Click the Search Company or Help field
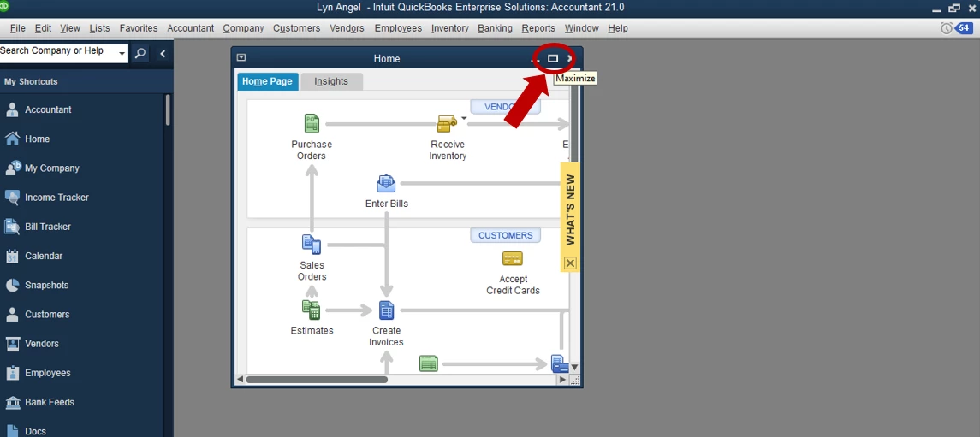Screen dimensions: 980x437 click(59, 52)
